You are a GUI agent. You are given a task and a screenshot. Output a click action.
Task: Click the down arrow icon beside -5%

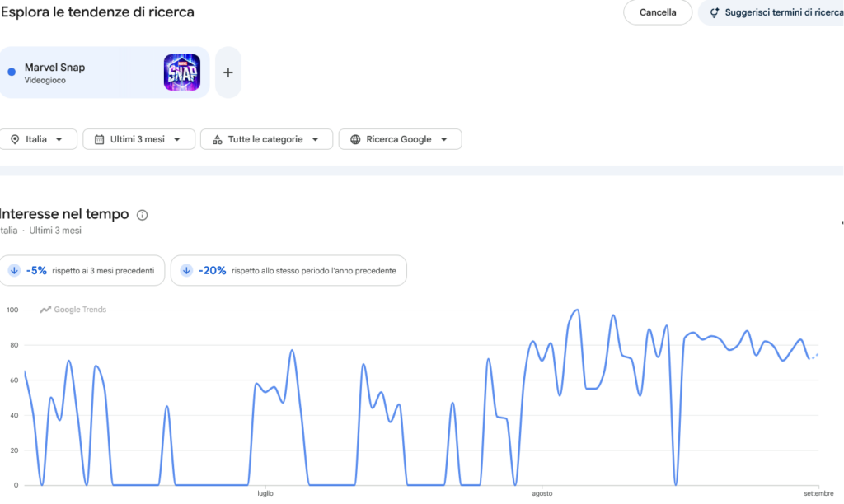15,271
